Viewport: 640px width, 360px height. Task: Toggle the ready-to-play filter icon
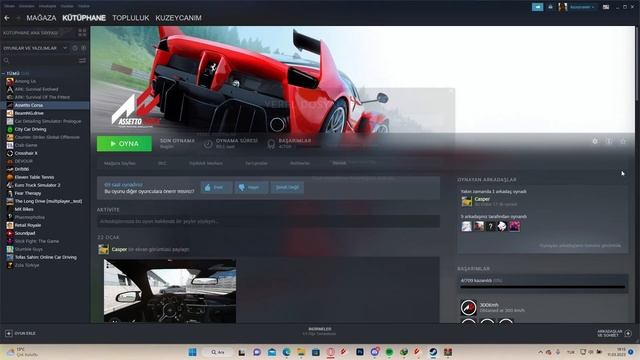(84, 48)
